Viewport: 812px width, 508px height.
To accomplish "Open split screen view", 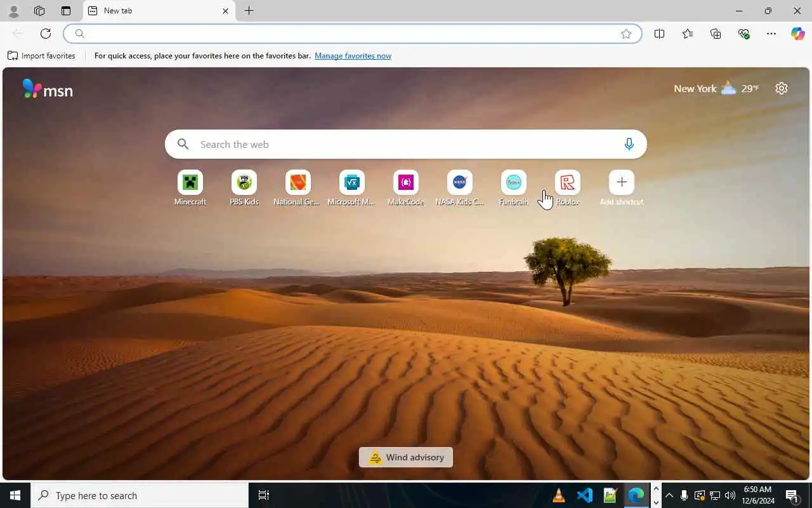I will 659,34.
